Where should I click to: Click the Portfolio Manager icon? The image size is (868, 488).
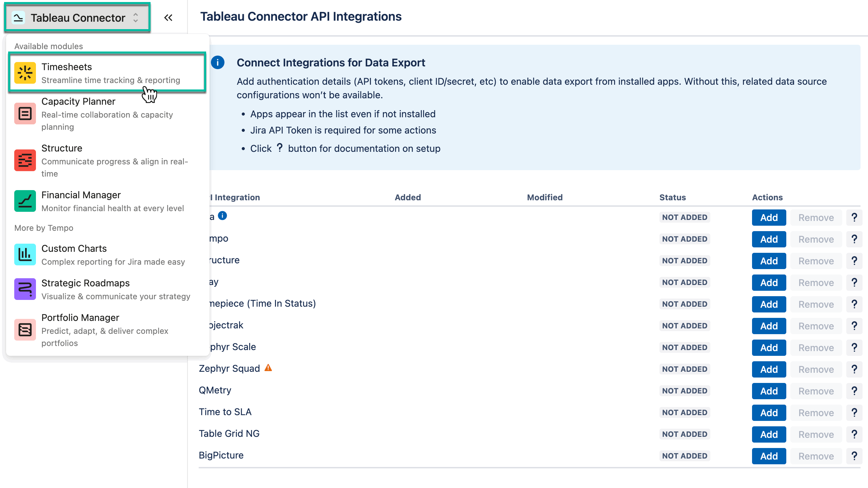click(25, 329)
